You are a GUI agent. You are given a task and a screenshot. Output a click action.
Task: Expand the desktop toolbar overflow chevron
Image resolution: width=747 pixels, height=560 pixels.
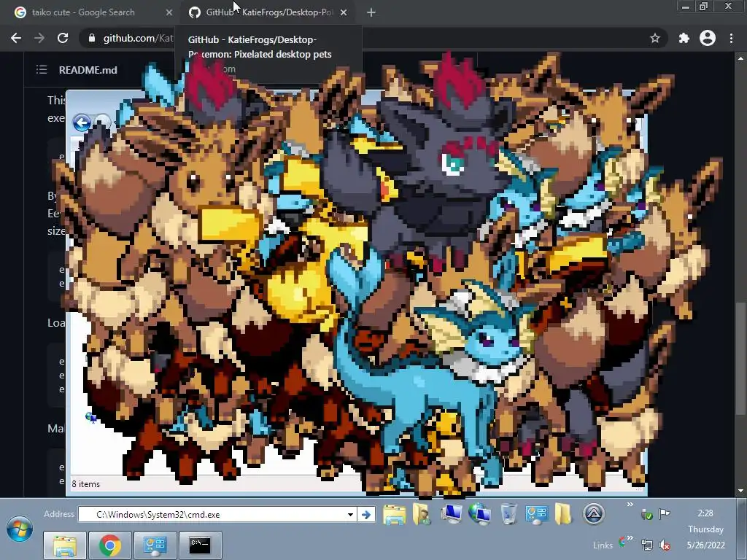630,505
